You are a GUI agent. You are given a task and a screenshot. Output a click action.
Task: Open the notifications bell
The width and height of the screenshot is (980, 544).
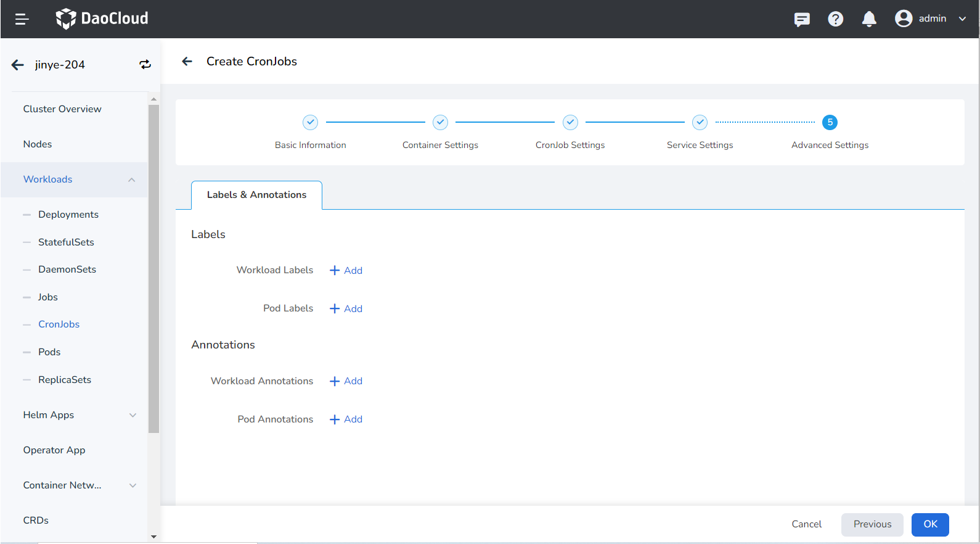coord(869,19)
